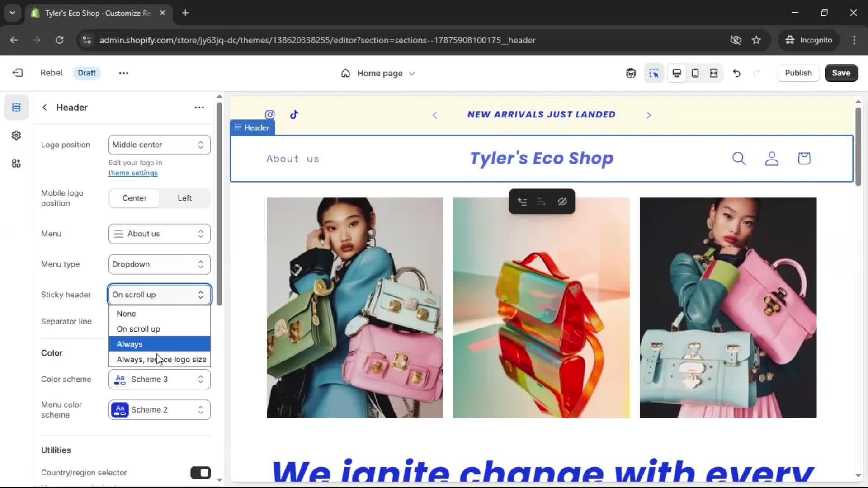Viewport: 868px width, 488px height.
Task: Open the Logo position dropdown
Action: pyautogui.click(x=159, y=145)
